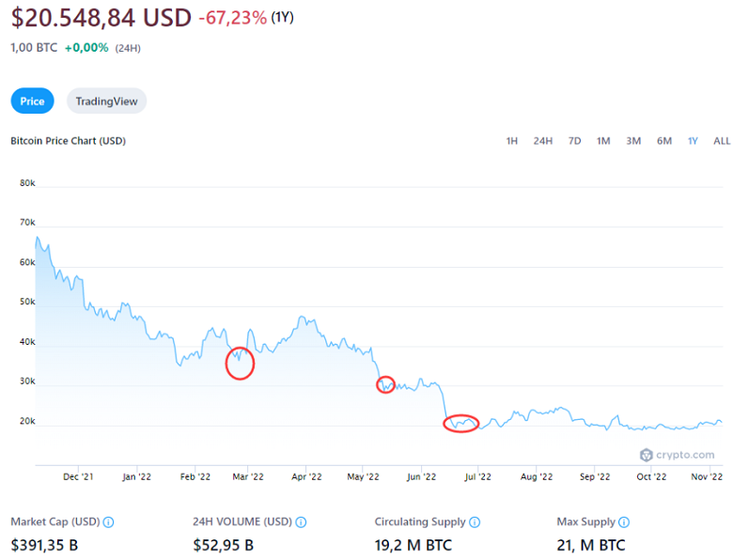Click the 50k axis label
The width and height of the screenshot is (733, 560).
27,302
